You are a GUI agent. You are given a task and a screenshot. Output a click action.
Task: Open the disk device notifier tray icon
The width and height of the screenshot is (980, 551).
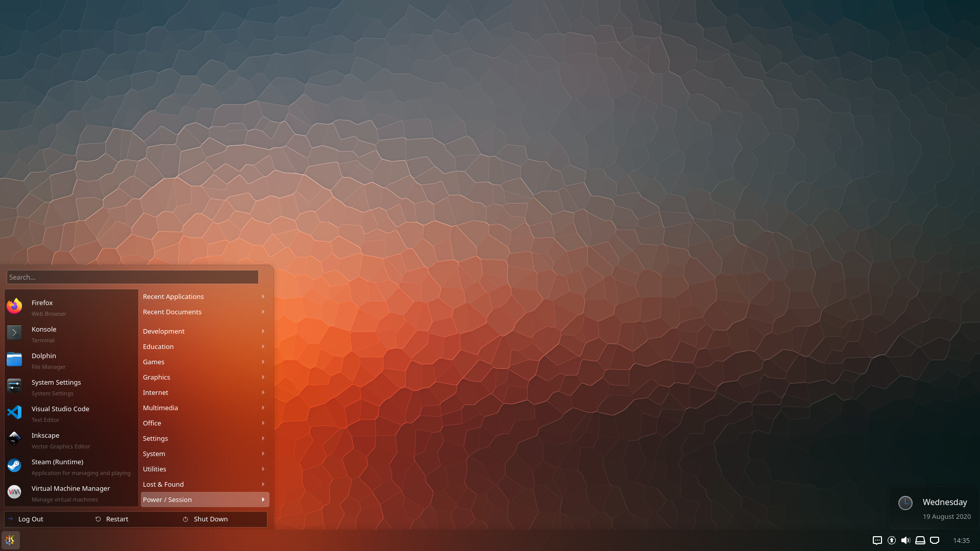coord(920,540)
